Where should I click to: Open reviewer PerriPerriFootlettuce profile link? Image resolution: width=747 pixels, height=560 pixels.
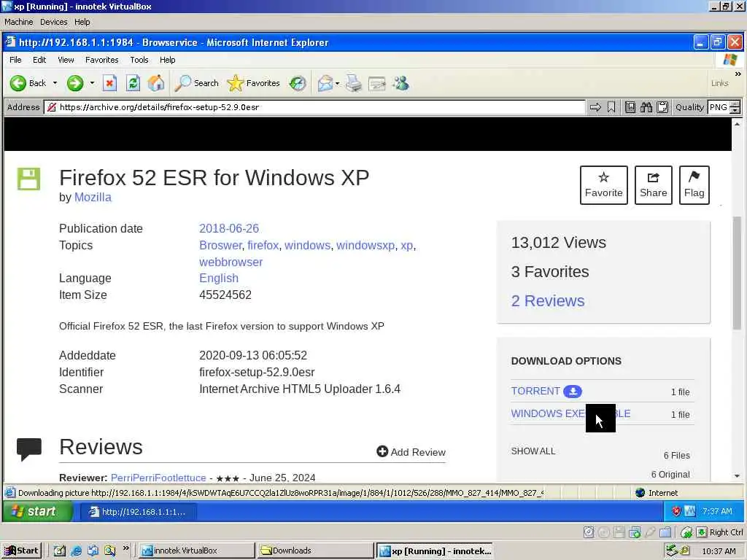(x=158, y=478)
